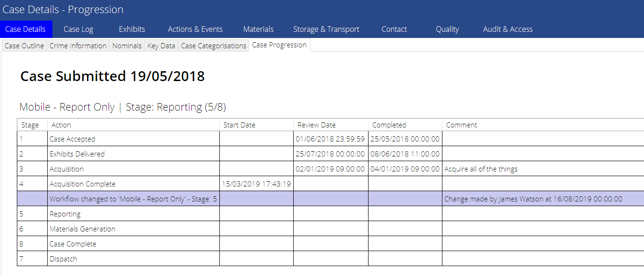The image size is (644, 275).
Task: Switch to the Exhibits tab
Action: [x=132, y=29]
